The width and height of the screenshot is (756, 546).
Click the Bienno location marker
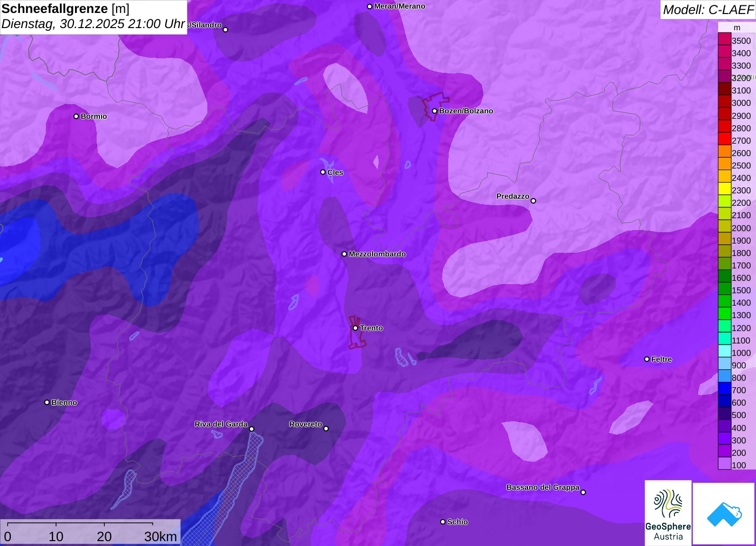47,402
